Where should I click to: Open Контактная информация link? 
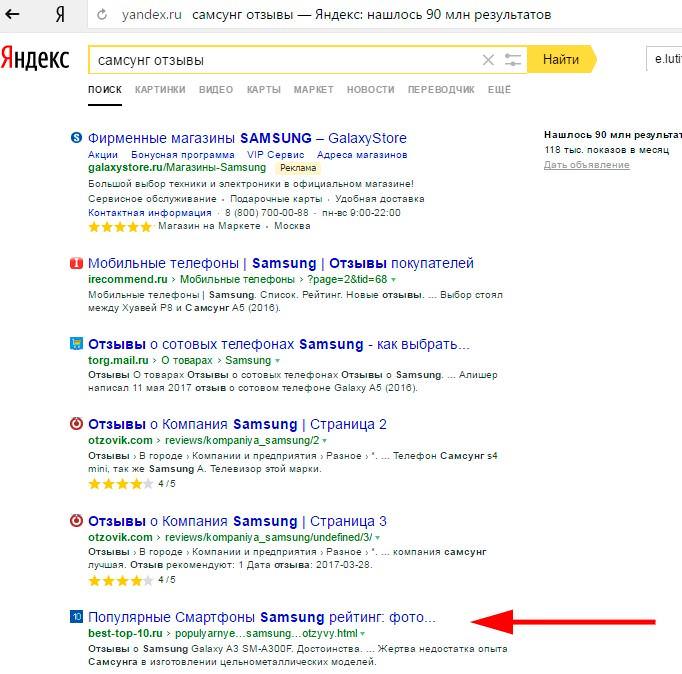[x=150, y=213]
